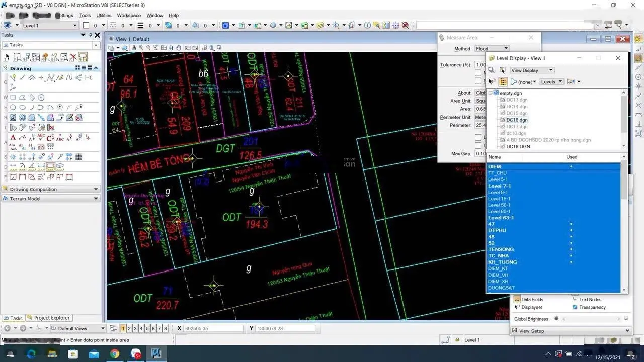Open the Tasks selector dropdown
The image size is (644, 362).
click(x=51, y=45)
